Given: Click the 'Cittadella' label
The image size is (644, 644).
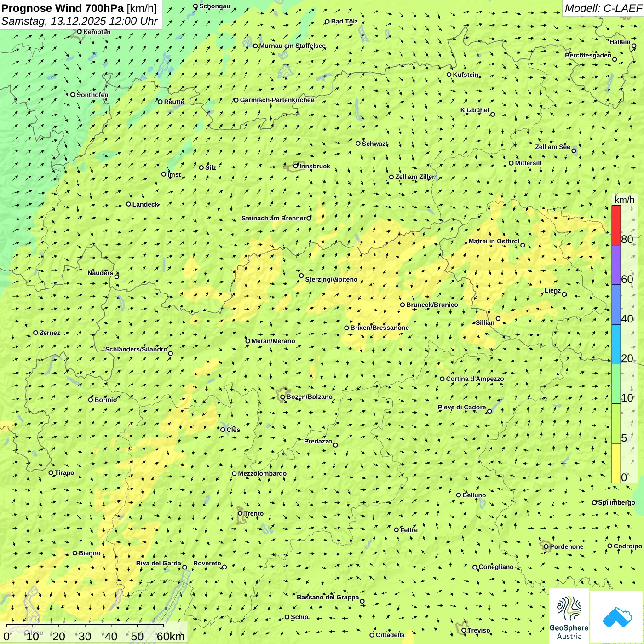Looking at the screenshot, I should (390, 635).
